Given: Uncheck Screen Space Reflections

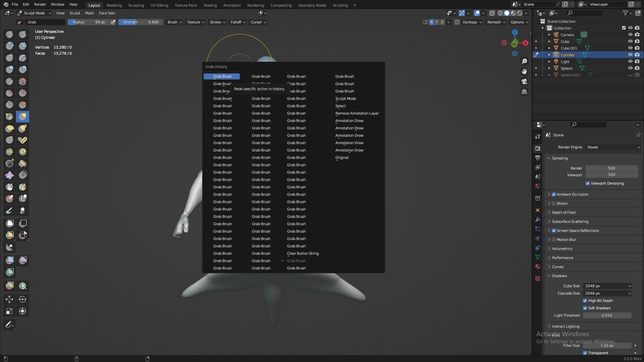Looking at the screenshot, I should pos(554,231).
